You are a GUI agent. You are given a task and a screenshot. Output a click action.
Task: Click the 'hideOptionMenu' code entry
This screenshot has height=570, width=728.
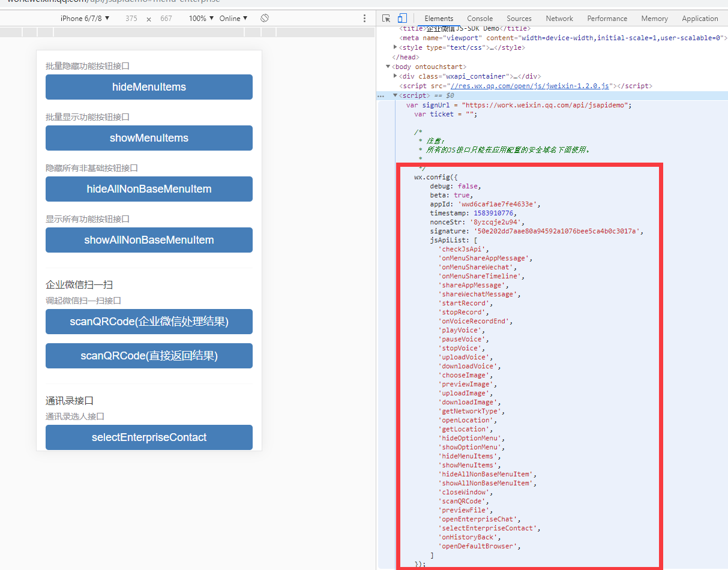(x=471, y=438)
